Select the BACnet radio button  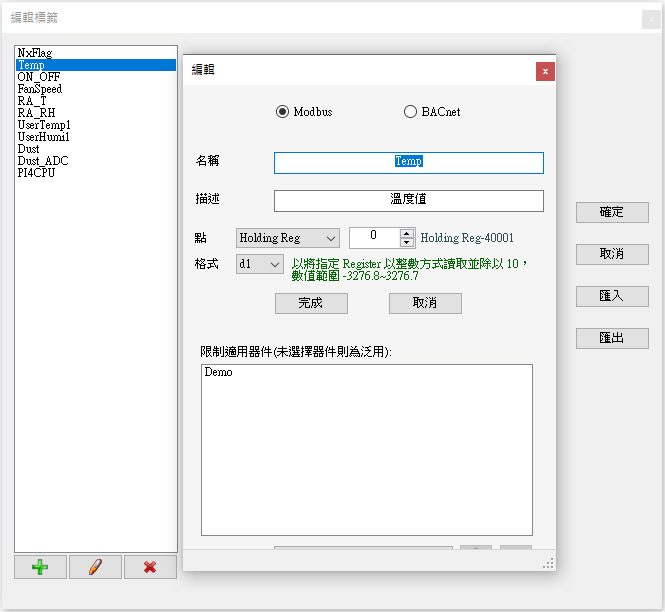click(x=410, y=112)
